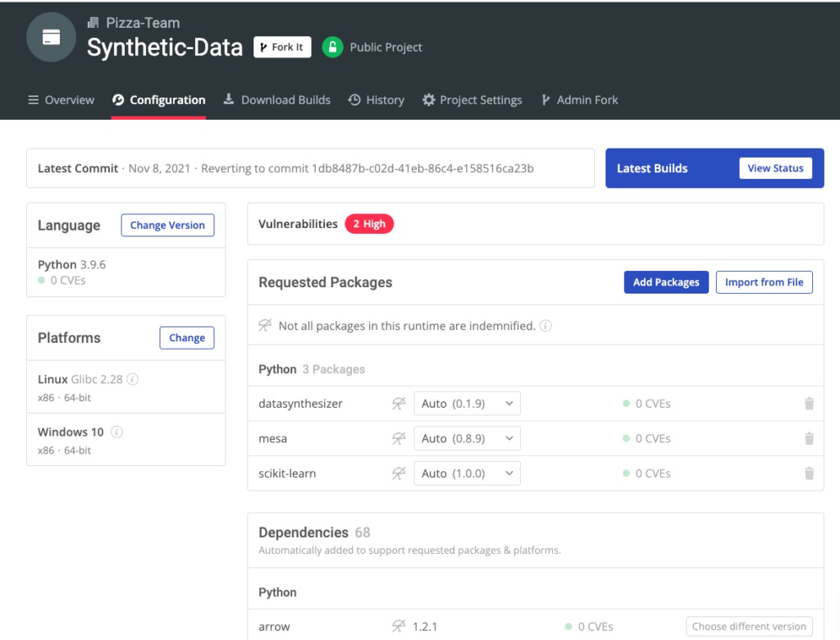Viewport: 840px width, 640px height.
Task: Click the Add Packages button
Action: coord(666,281)
